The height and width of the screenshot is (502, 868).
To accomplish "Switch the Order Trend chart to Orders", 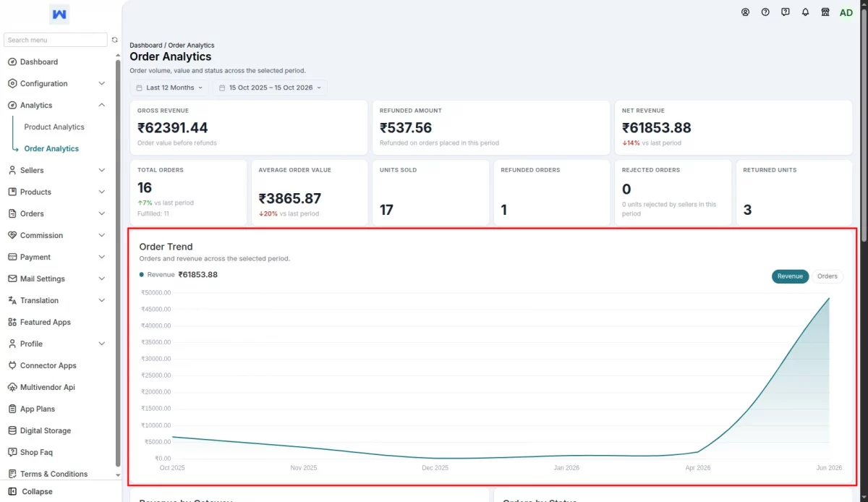I will tap(827, 276).
